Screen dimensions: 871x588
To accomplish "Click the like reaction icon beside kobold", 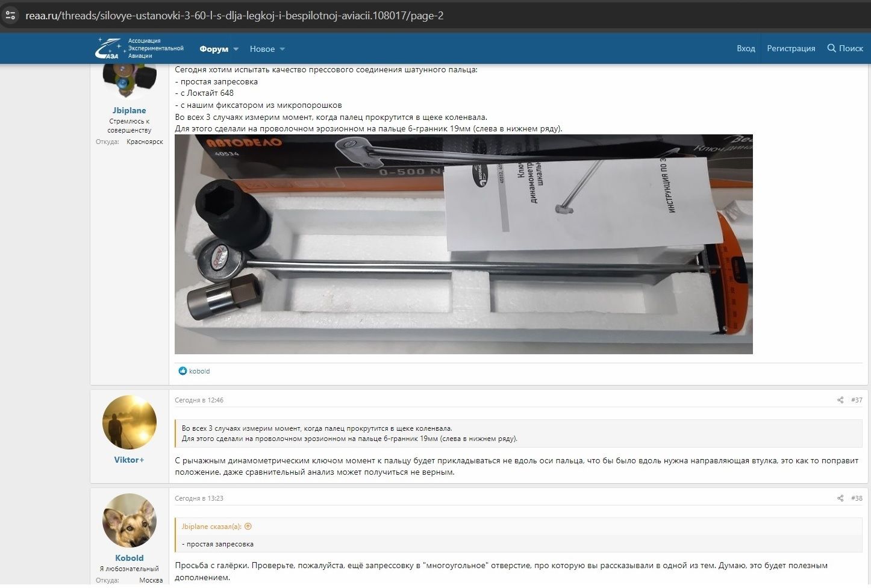I will coord(183,371).
